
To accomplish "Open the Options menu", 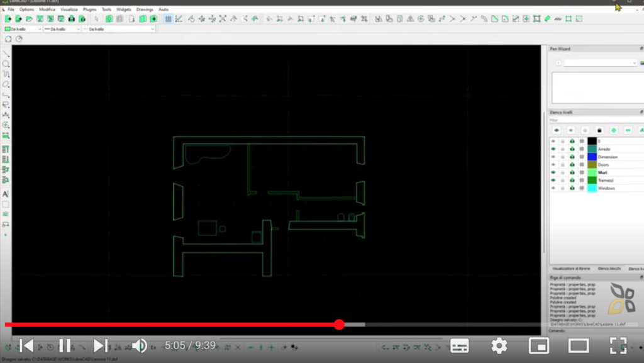I will click(26, 9).
